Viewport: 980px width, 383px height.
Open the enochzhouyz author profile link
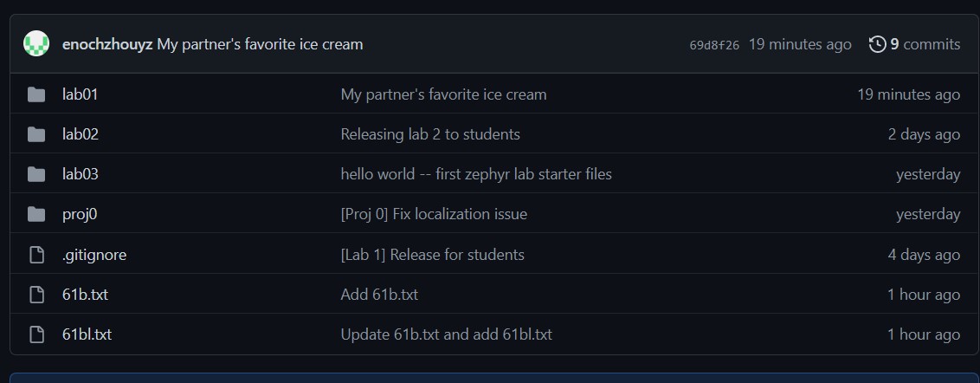coord(107,44)
